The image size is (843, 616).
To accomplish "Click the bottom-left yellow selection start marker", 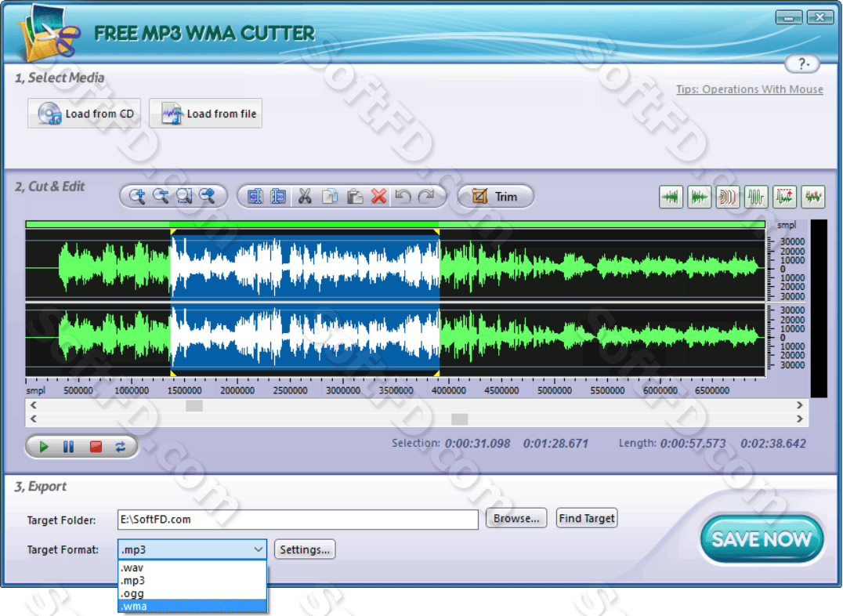I will pyautogui.click(x=173, y=373).
